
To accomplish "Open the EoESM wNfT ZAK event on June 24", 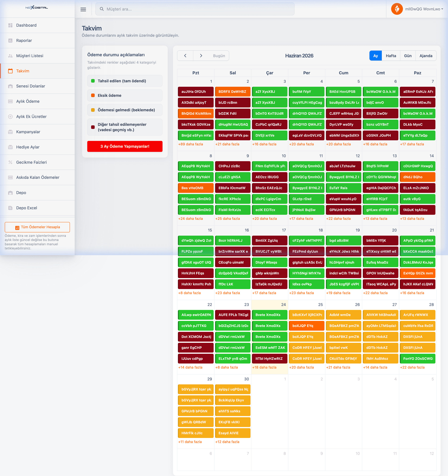I will tap(270, 348).
